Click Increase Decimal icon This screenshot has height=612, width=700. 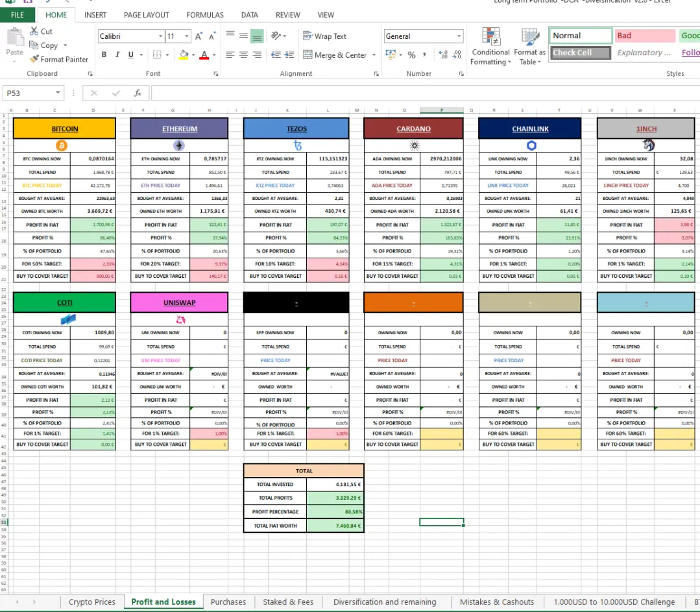(443, 55)
